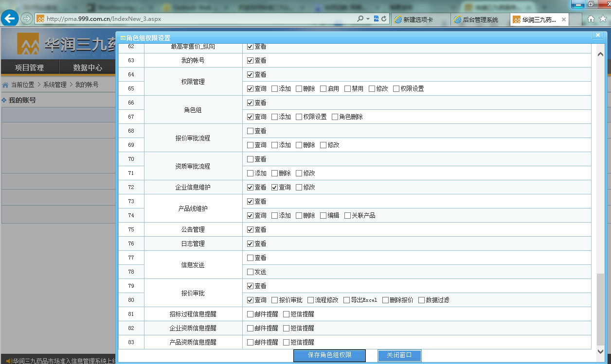611x364 pixels.
Task: Uncheck 查看 for 产品线维护 row 73
Action: coord(250,201)
